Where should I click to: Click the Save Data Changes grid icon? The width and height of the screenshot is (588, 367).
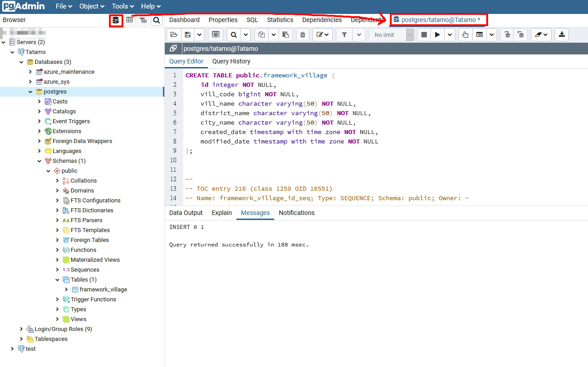(x=216, y=35)
